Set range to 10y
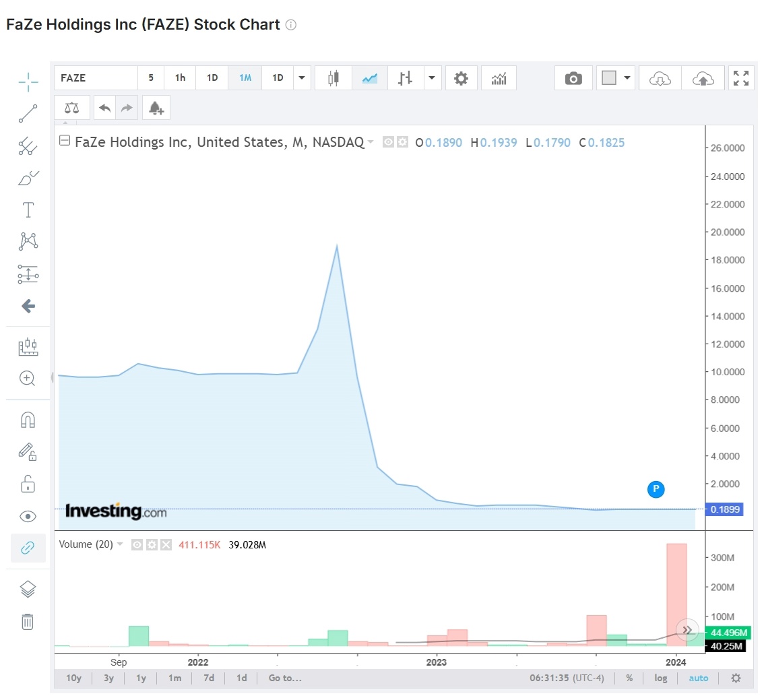The image size is (764, 700). [x=73, y=678]
